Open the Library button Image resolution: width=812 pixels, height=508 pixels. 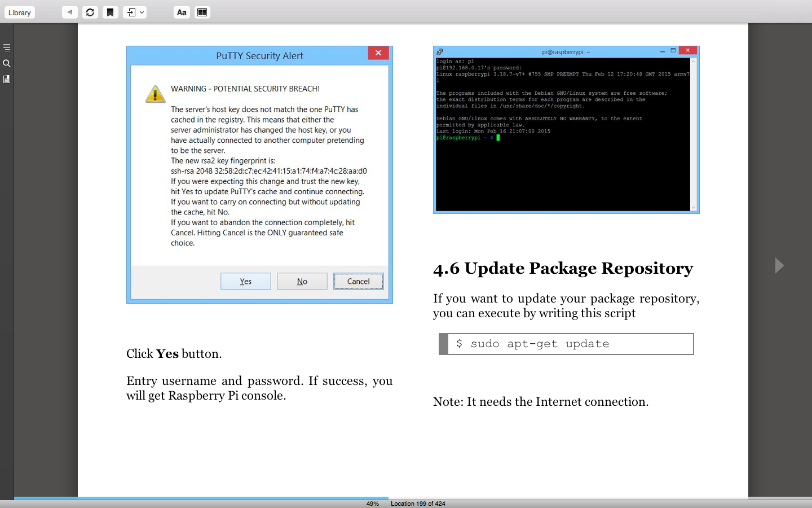20,12
